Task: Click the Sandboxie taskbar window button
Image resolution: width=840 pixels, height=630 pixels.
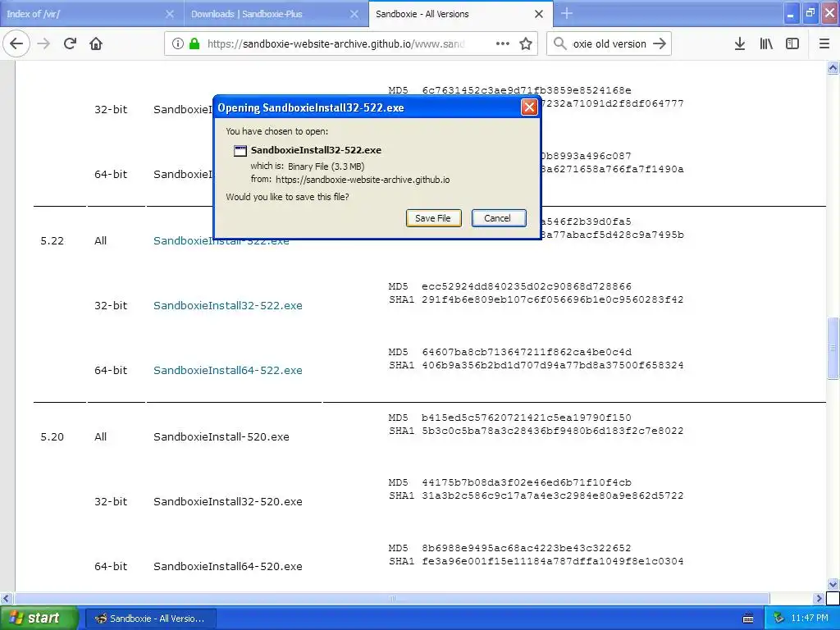Action: coord(151,619)
